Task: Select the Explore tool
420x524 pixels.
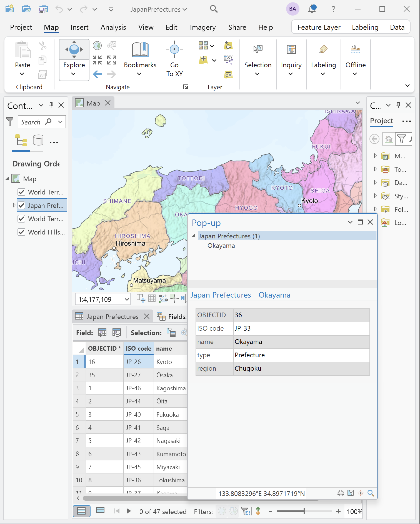Action: pos(74,60)
